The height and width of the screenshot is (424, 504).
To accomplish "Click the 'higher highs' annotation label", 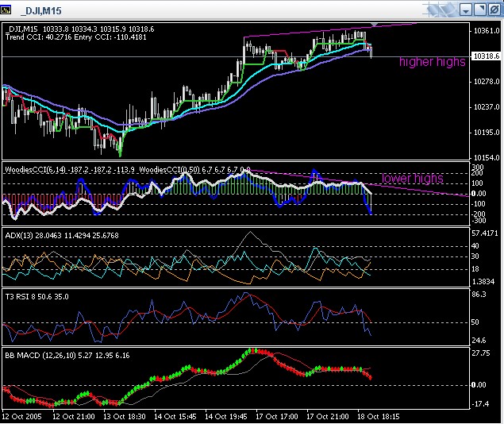I will tap(432, 62).
